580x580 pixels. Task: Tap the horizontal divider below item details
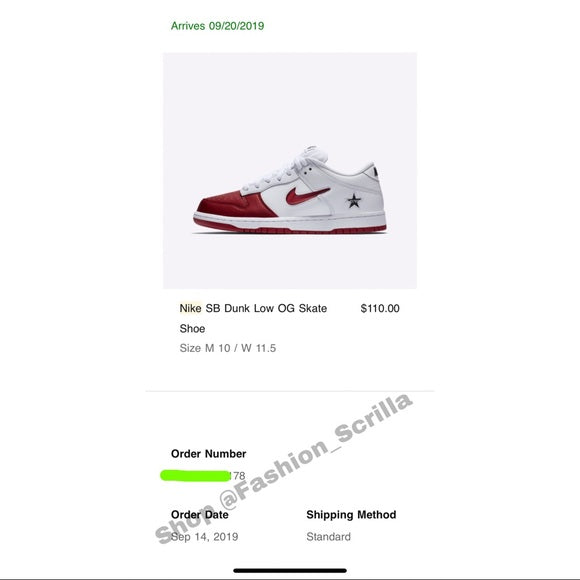290,391
